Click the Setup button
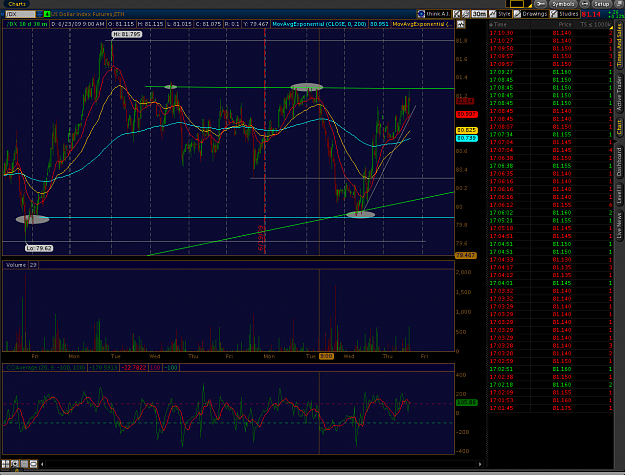Screen dimensions: 625x475 click(x=601, y=4)
